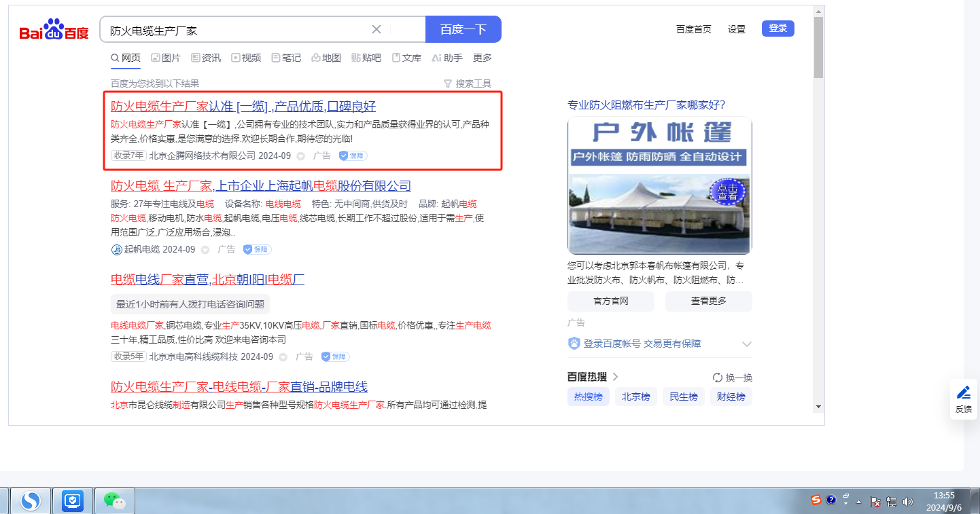Click the 官方官网 button
This screenshot has width=980, height=514.
[x=611, y=301]
